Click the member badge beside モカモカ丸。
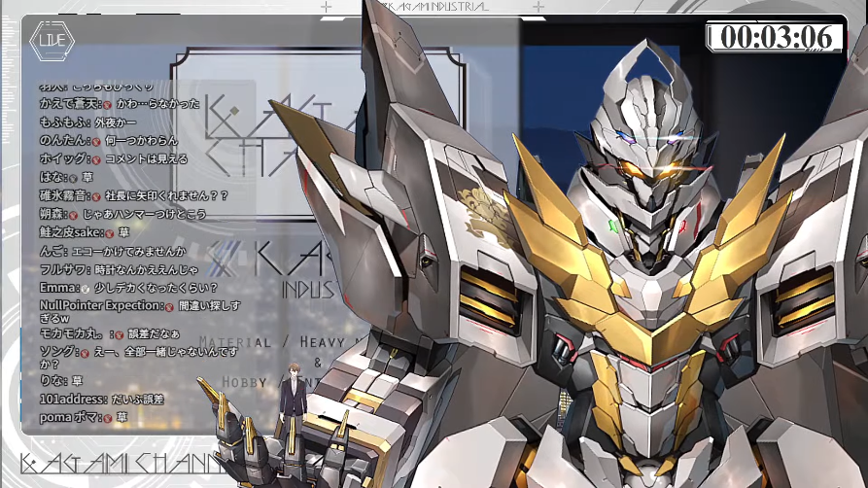 [119, 334]
